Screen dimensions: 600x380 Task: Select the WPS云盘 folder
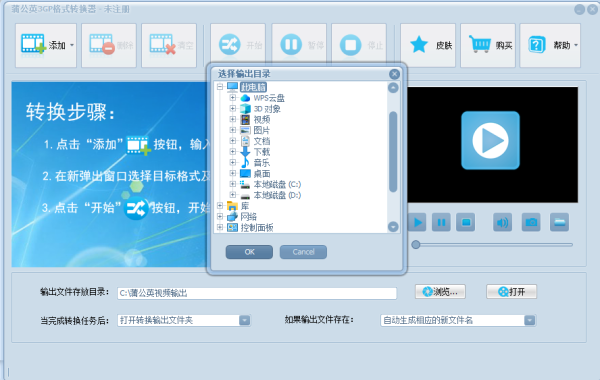click(269, 98)
